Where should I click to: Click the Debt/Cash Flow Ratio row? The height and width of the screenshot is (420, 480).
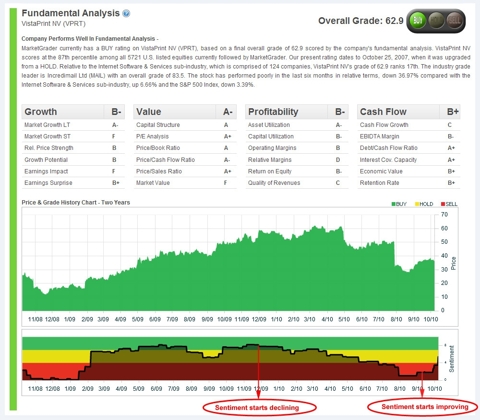(409, 148)
